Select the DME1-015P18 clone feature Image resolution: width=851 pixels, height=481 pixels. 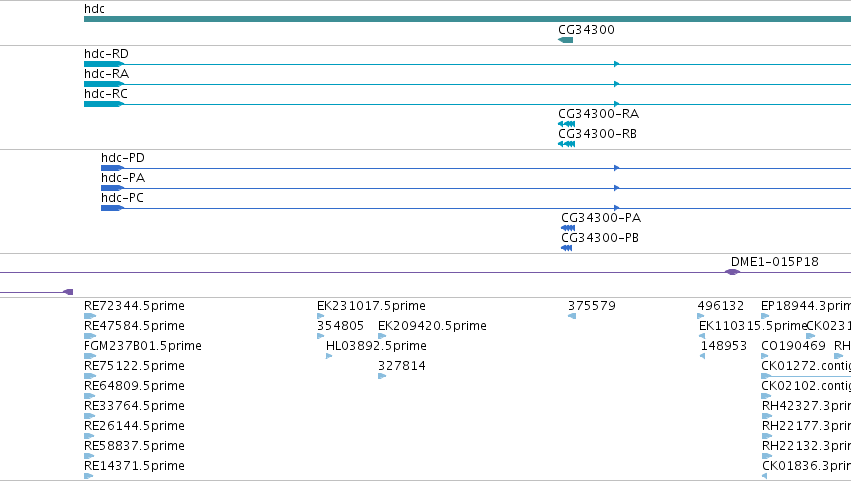tap(733, 272)
